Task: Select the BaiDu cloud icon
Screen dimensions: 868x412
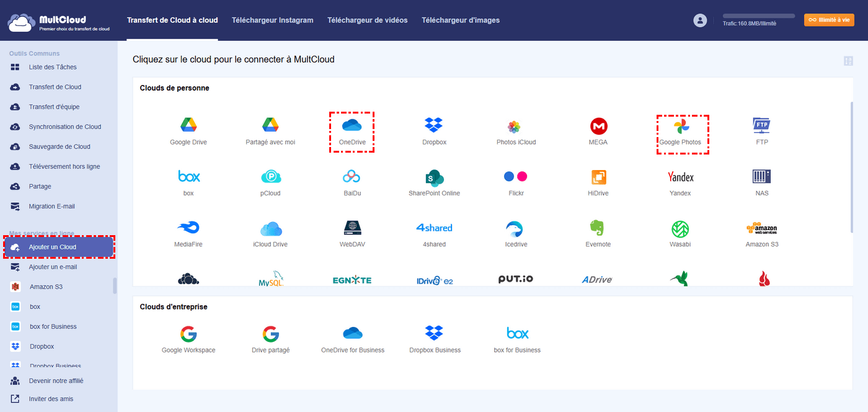Action: click(352, 177)
